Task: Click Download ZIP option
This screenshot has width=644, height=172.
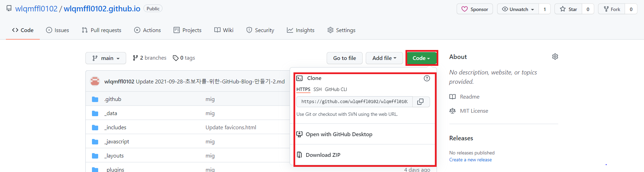Action: (323, 155)
